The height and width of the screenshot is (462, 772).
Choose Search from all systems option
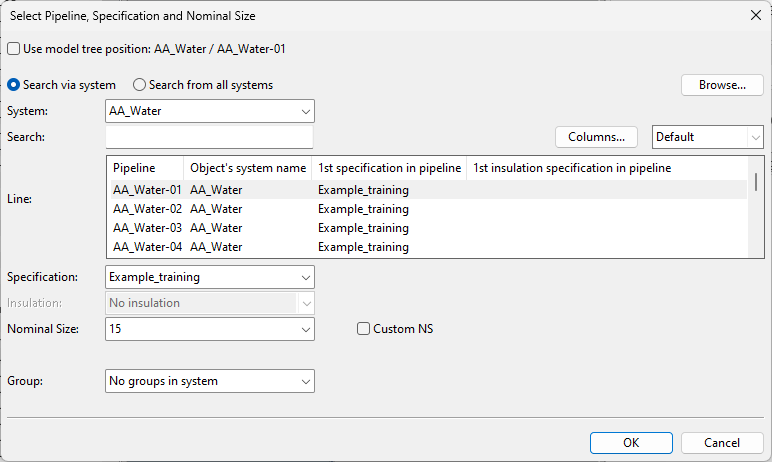click(x=140, y=85)
